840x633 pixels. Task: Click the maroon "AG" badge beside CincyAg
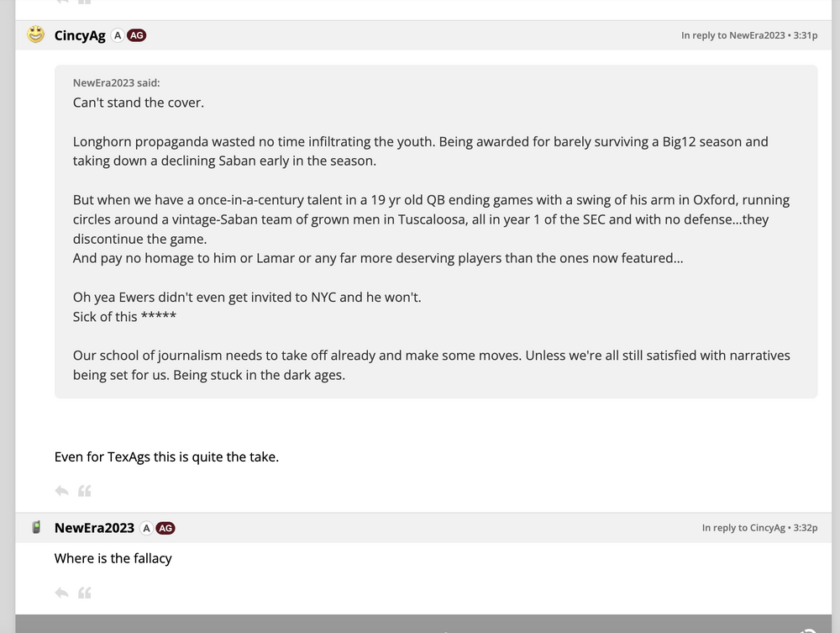[136, 35]
